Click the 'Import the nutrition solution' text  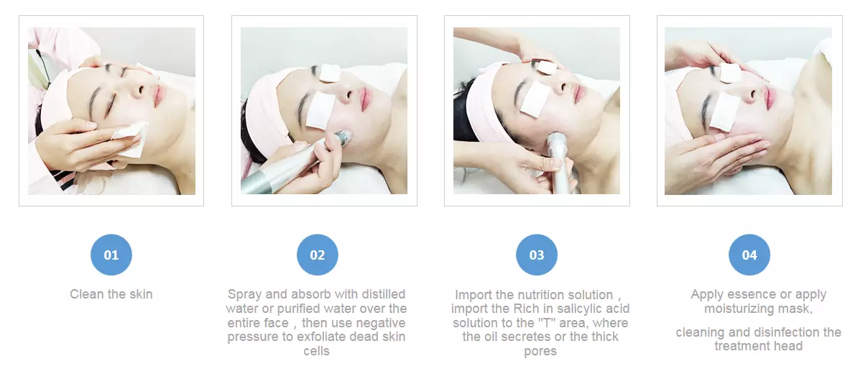[534, 295]
